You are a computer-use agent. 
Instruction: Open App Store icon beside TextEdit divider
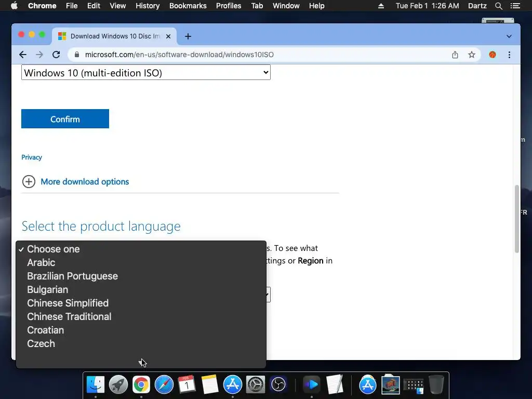(368, 384)
